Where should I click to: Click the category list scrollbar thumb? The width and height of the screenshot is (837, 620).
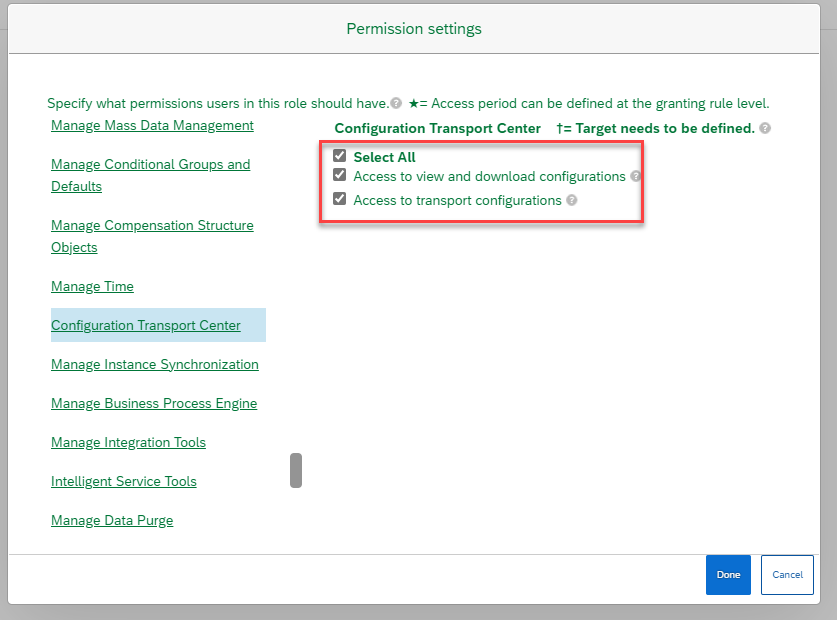point(296,470)
